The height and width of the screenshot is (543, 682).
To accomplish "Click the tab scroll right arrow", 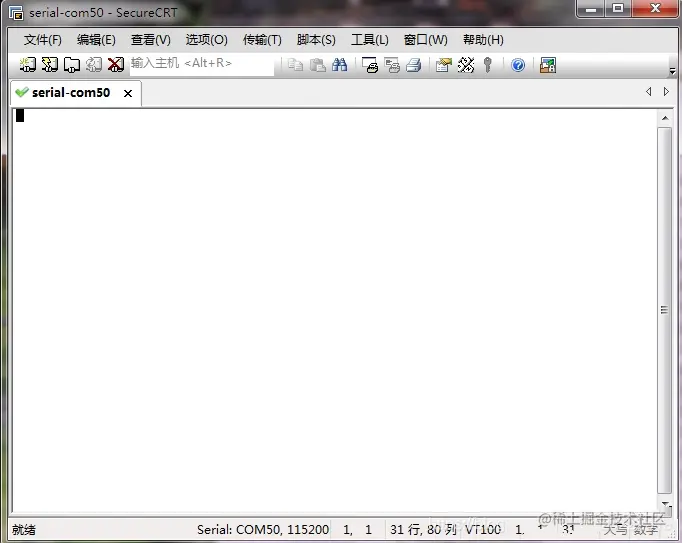I will coord(666,91).
